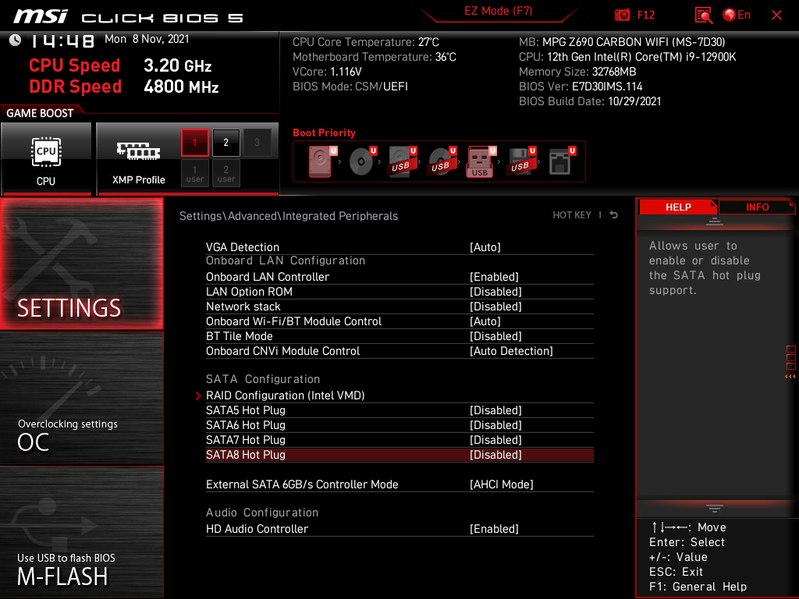Screen dimensions: 799x599
Task: Switch to the INFO tab
Action: [757, 207]
